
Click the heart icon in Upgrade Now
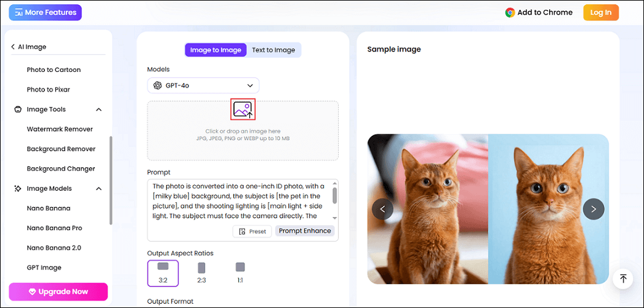[33, 292]
